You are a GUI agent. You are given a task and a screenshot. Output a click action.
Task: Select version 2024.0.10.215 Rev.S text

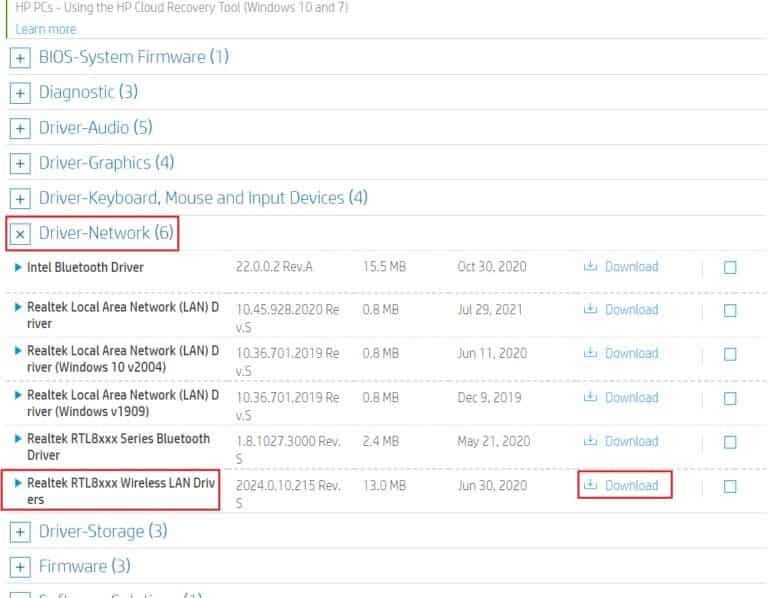288,494
